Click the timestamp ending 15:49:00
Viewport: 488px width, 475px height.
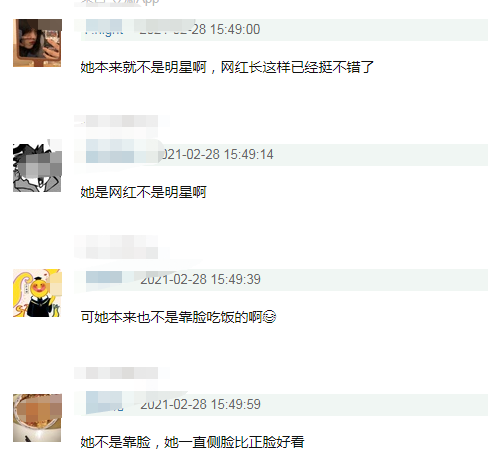point(200,29)
